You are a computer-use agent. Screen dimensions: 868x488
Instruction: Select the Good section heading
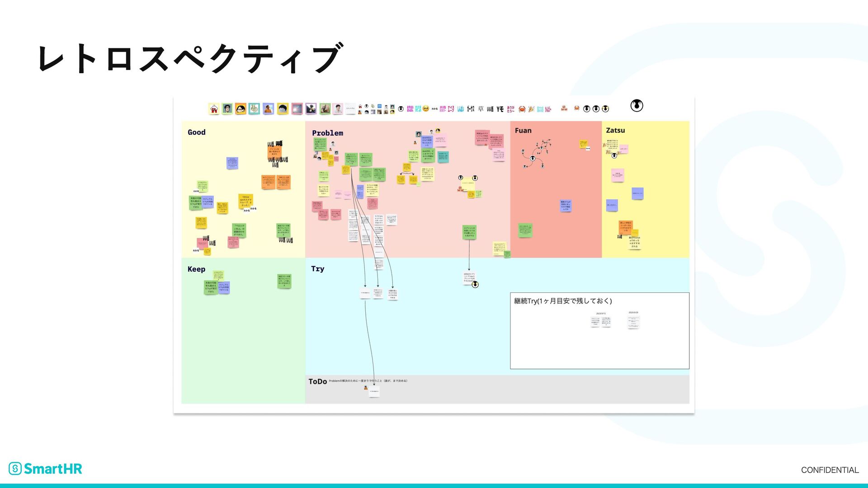click(196, 132)
